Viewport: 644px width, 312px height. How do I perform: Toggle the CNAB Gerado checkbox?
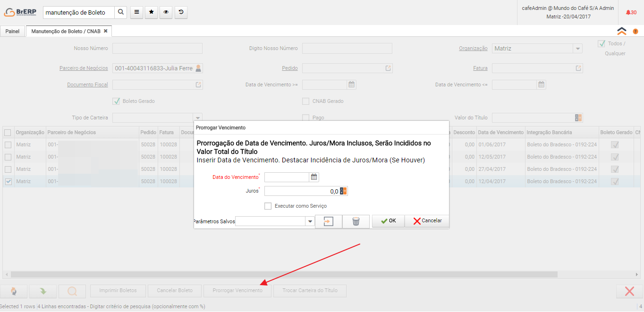[305, 101]
